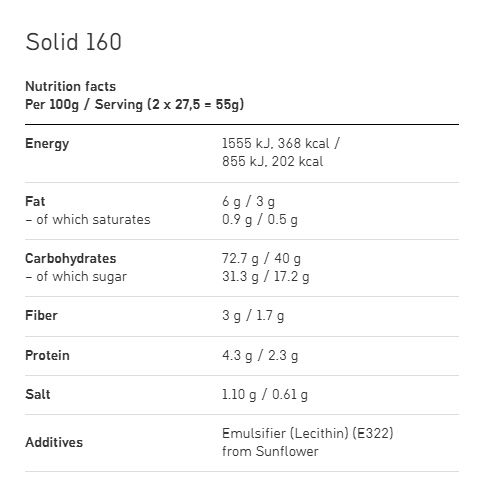The width and height of the screenshot is (483, 490).
Task: Click the 6 g / 3 g value
Action: (248, 202)
